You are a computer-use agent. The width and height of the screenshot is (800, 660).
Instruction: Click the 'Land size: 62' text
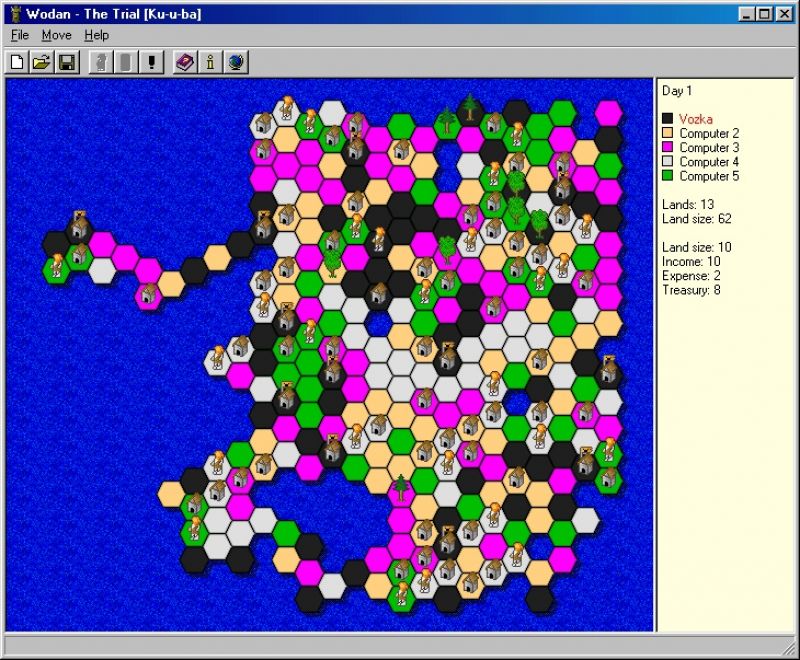[697, 219]
